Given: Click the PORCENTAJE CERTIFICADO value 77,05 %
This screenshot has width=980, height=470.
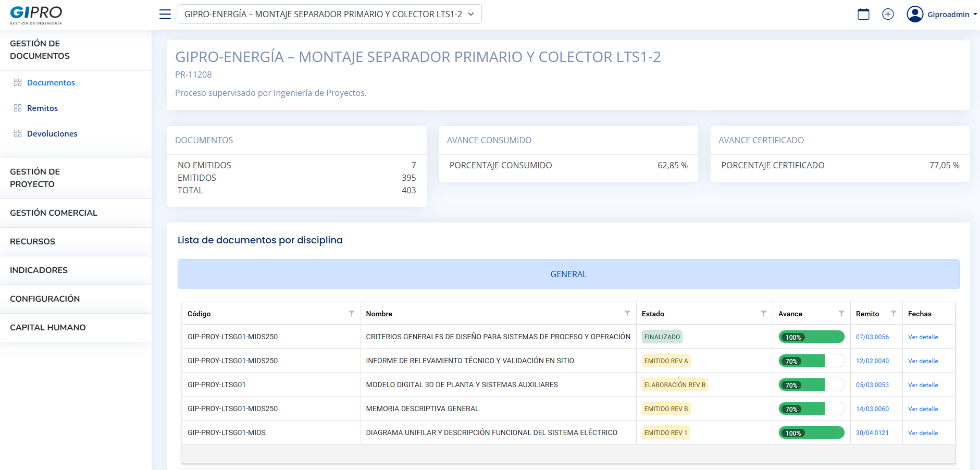Looking at the screenshot, I should coord(944,165).
